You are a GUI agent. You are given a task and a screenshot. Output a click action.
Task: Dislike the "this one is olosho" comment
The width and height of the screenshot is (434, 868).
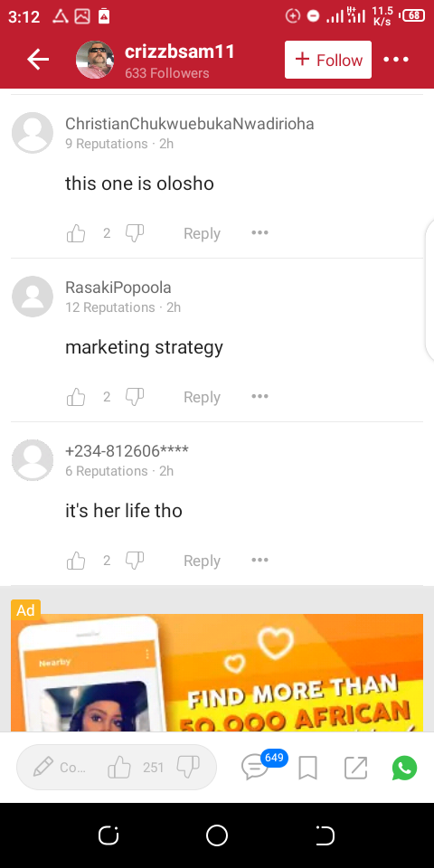(135, 233)
